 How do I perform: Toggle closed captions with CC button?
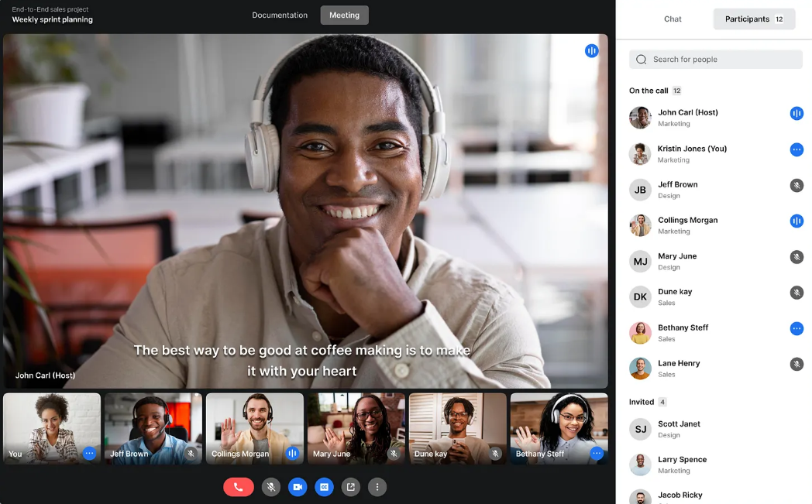[x=325, y=487]
